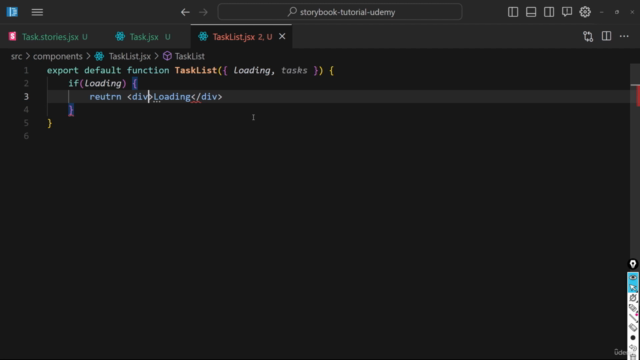Select the arrow pointer tool in the drawing toolbar

click(633, 288)
